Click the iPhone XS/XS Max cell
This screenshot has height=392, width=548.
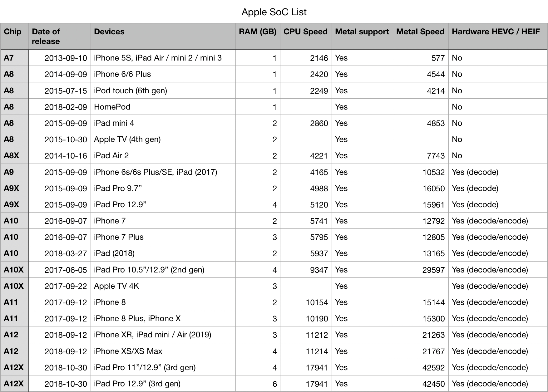pyautogui.click(x=163, y=351)
